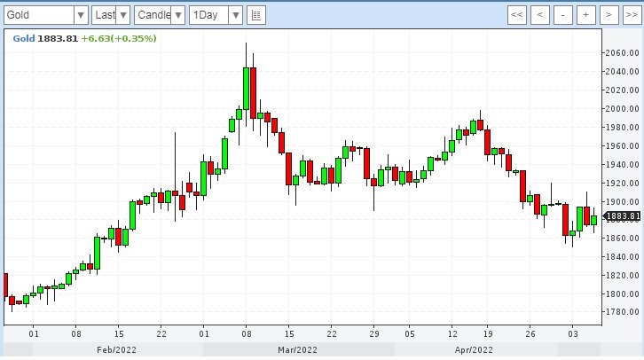Expand the 1Day interval dropdown
Screen dimensions: 644x360
[236, 15]
